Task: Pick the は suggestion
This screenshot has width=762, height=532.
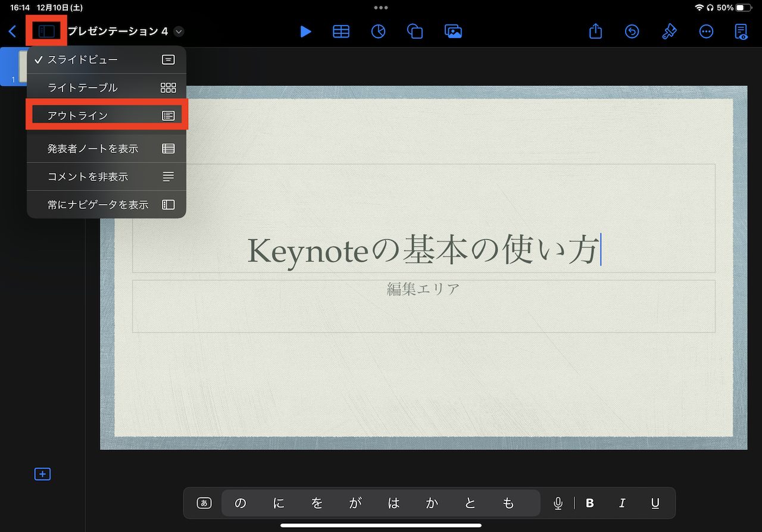Action: click(394, 503)
